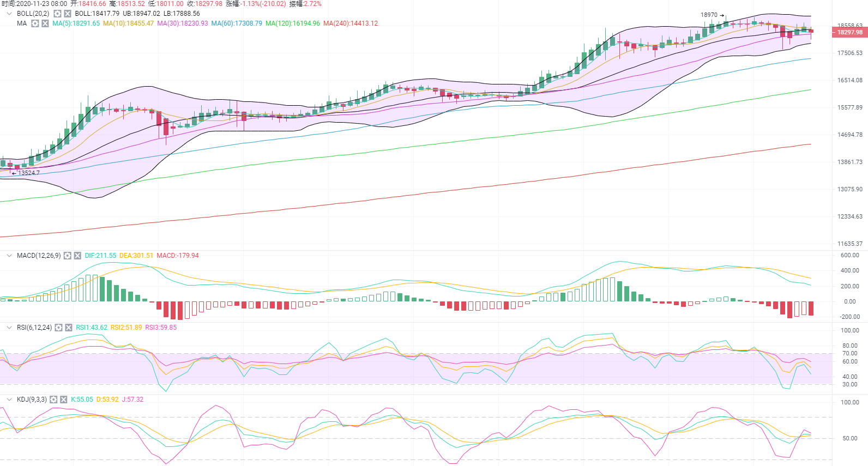The height and width of the screenshot is (466, 868).
Task: Open RSI settings gear icon
Action: [x=58, y=328]
